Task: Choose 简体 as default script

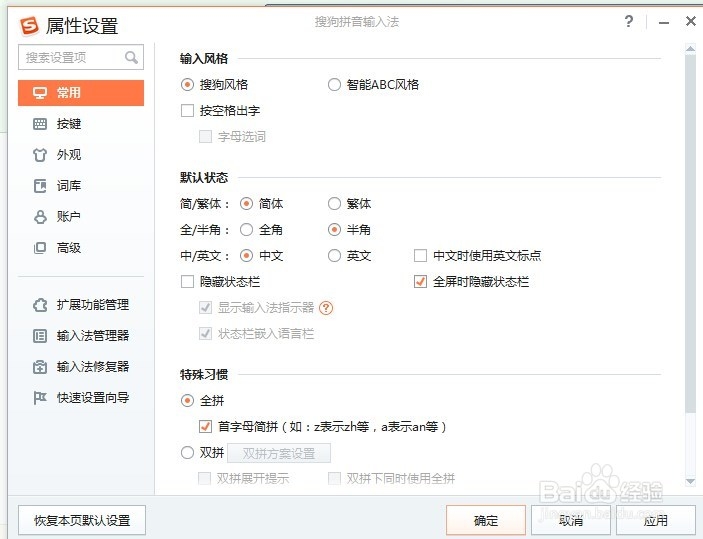Action: click(x=246, y=204)
